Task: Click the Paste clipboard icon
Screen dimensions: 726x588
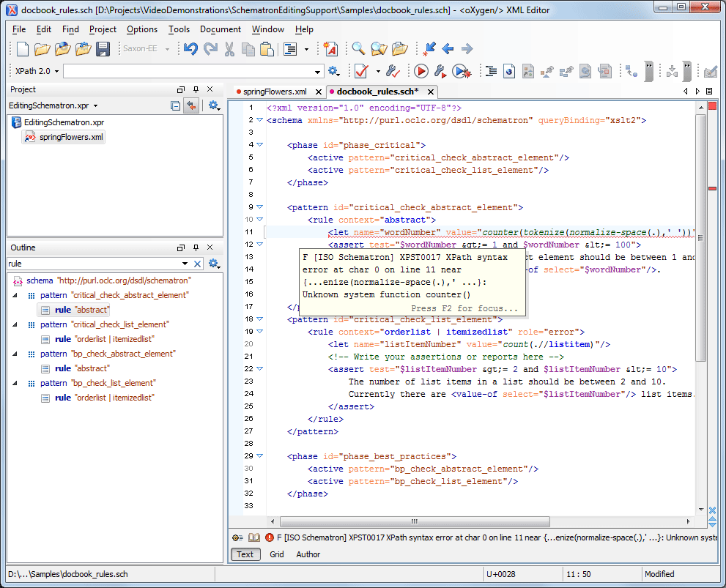Action: [x=267, y=48]
